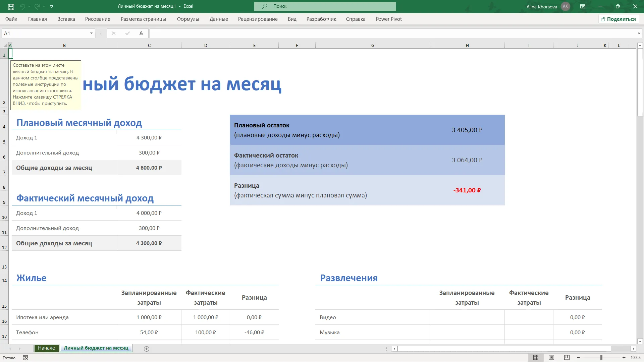Viewport: 644px width, 362px height.
Task: Switch to Page Layout view icon
Action: pyautogui.click(x=551, y=358)
